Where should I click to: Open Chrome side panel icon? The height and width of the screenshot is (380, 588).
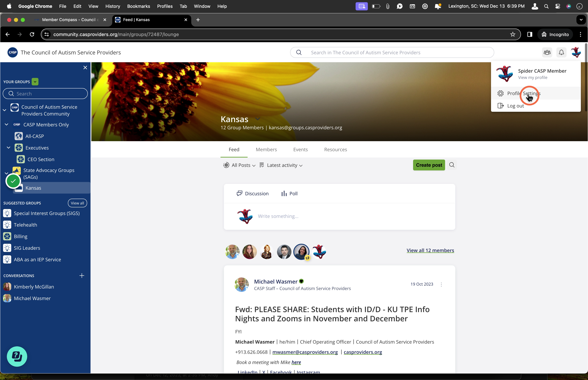(x=530, y=34)
